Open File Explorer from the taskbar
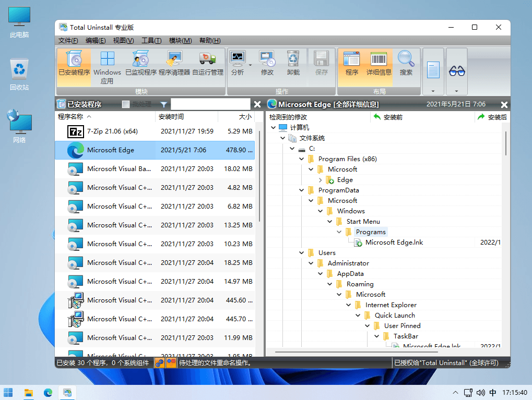 point(29,393)
